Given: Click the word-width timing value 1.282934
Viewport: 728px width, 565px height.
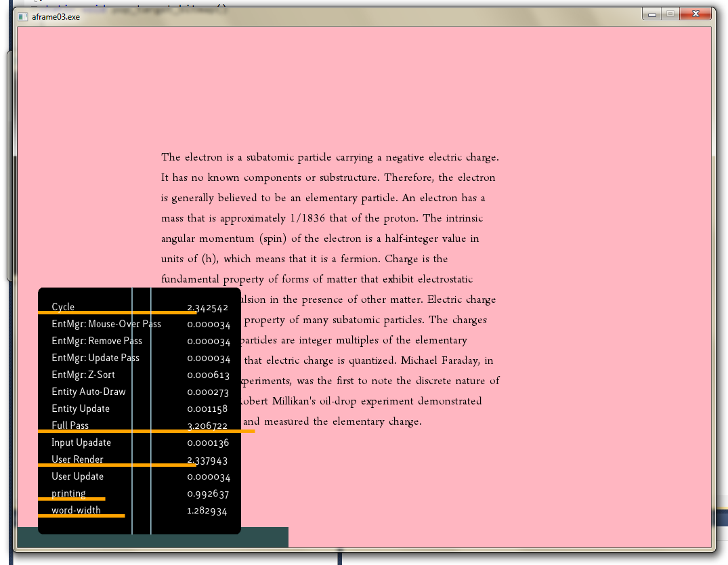Looking at the screenshot, I should tap(207, 511).
